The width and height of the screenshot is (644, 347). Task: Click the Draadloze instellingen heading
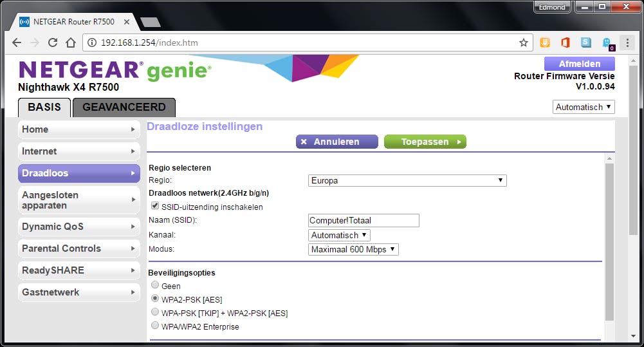[x=205, y=126]
